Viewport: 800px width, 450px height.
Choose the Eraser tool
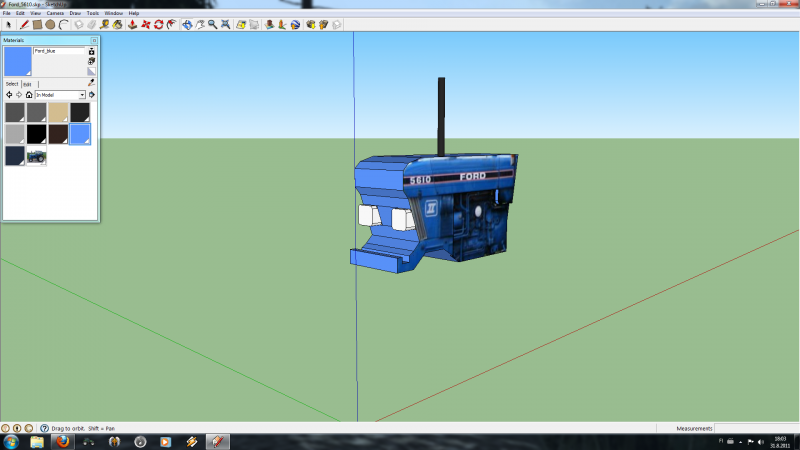[x=92, y=24]
